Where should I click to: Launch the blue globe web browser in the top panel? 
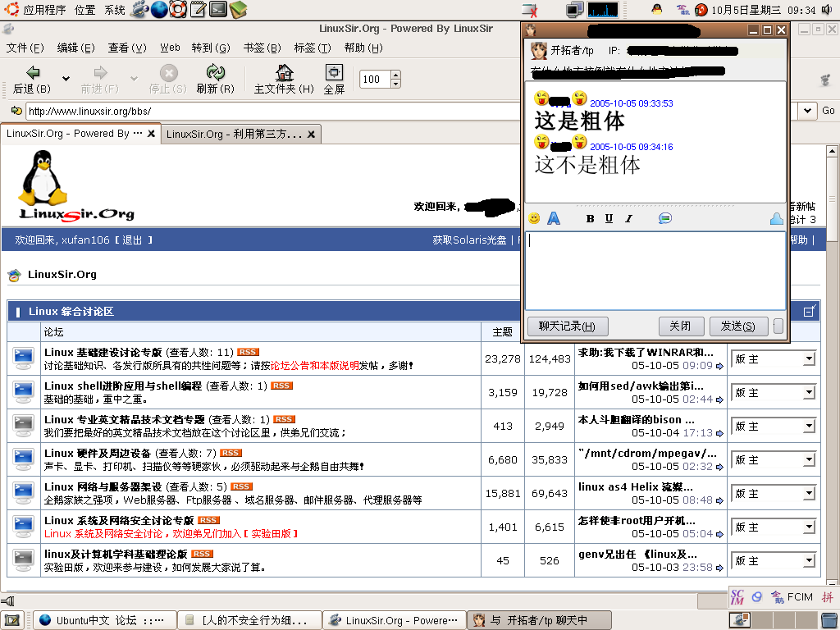[x=159, y=9]
